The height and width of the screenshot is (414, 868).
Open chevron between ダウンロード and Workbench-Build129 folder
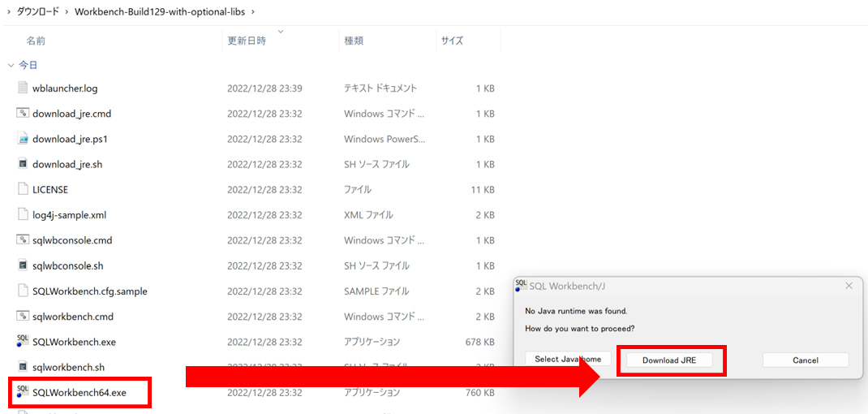point(67,11)
